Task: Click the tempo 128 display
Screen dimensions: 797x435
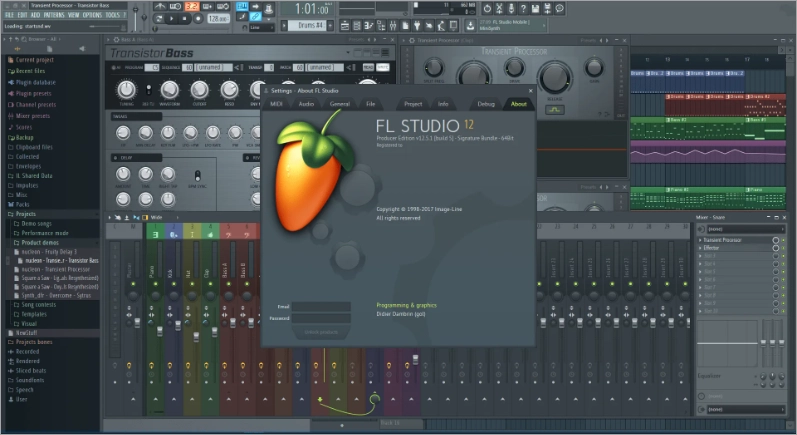Action: click(x=218, y=19)
